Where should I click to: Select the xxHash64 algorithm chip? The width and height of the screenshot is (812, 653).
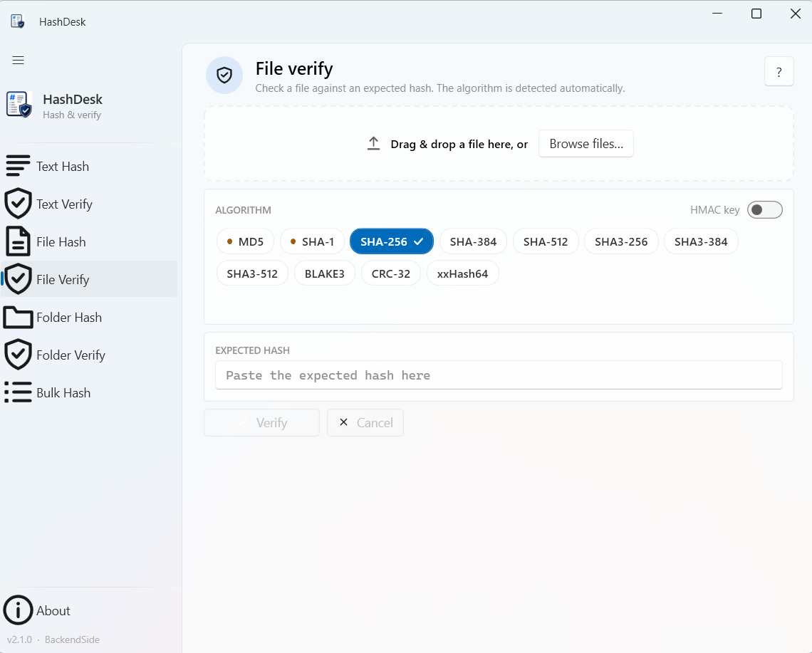coord(462,273)
